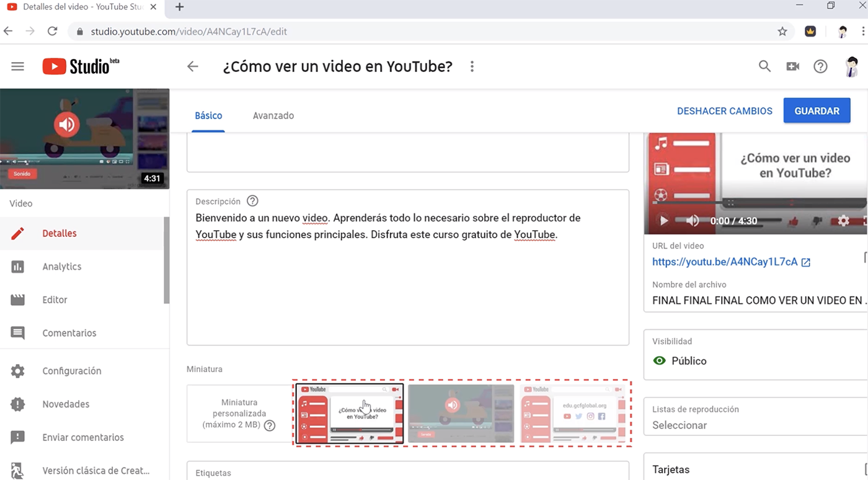Click the search magnifier icon in Studio header
The width and height of the screenshot is (868, 480).
point(765,66)
